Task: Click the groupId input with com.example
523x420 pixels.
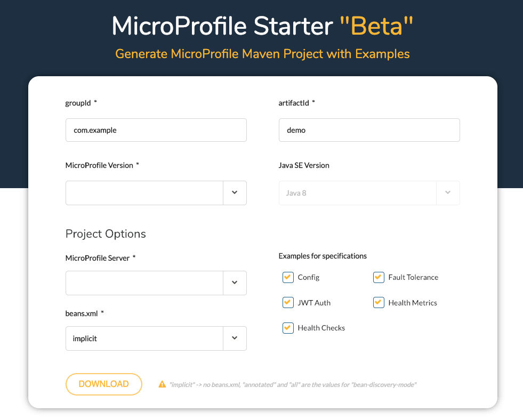Action: coord(156,130)
